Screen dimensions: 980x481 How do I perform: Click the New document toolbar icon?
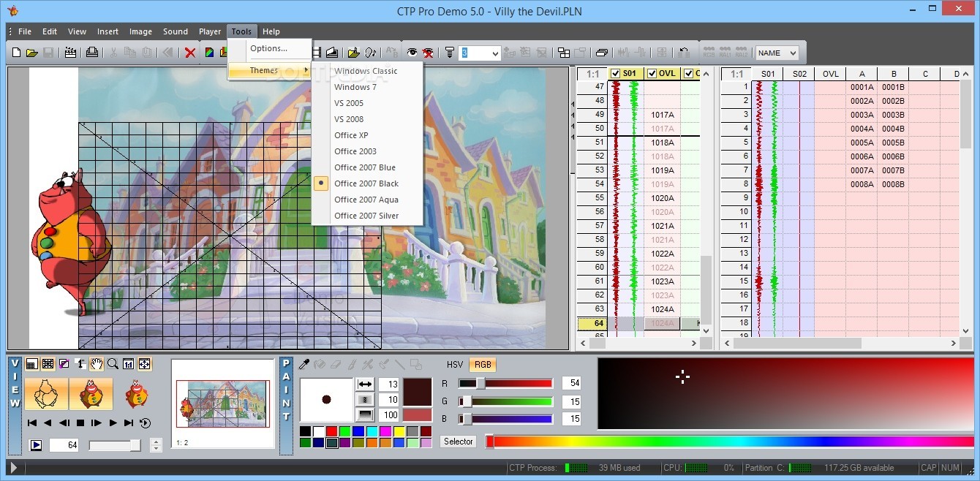tap(17, 53)
